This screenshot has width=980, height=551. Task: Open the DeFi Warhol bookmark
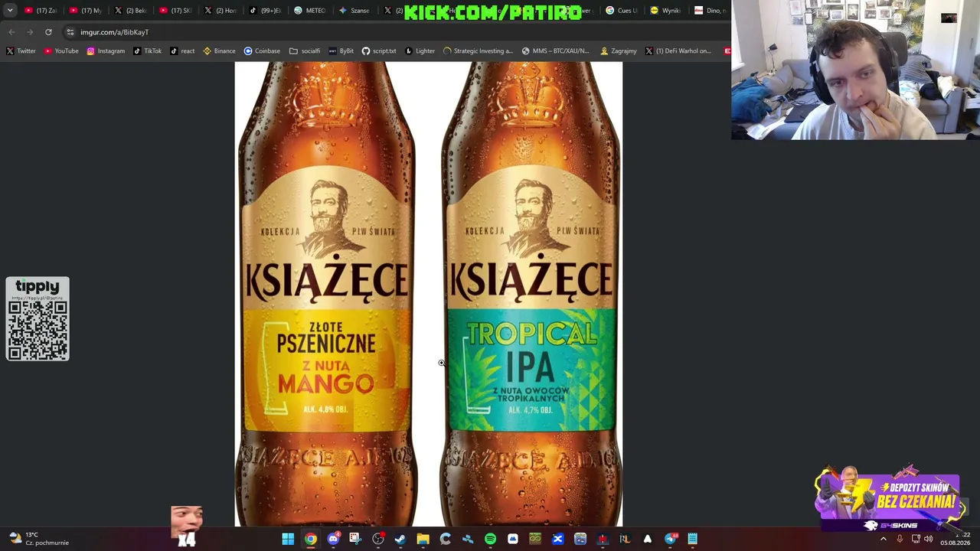point(678,51)
